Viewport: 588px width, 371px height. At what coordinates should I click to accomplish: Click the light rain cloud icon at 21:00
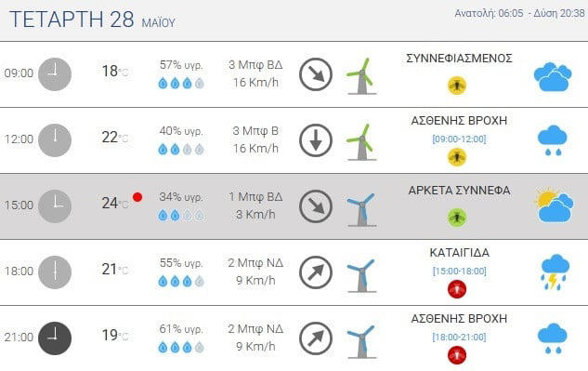point(553,339)
